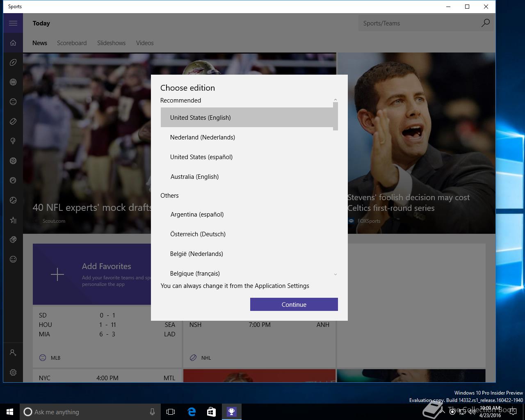Switch to the Scoreboard tab

(72, 43)
